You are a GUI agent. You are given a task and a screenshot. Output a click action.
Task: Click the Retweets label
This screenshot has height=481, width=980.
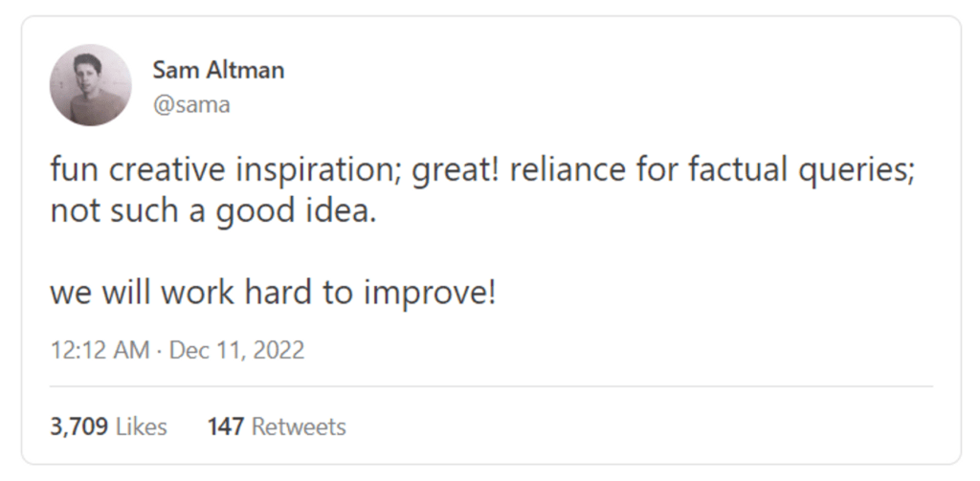pyautogui.click(x=299, y=426)
